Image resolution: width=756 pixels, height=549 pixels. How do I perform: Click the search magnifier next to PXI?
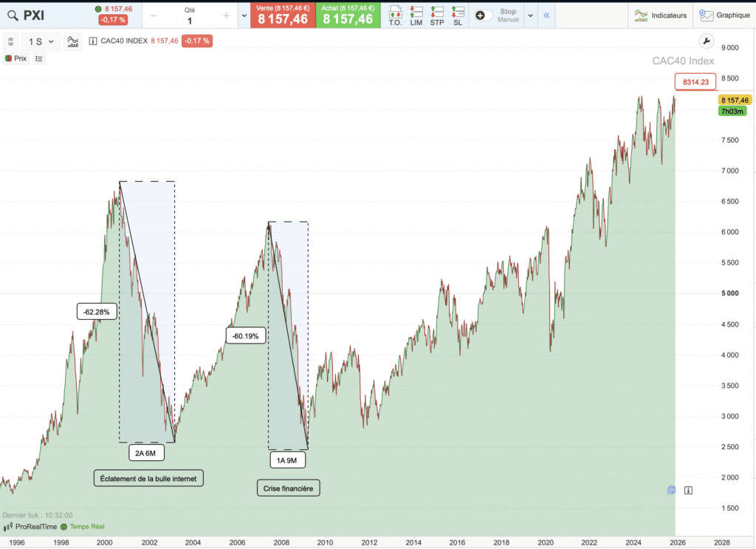pos(12,15)
